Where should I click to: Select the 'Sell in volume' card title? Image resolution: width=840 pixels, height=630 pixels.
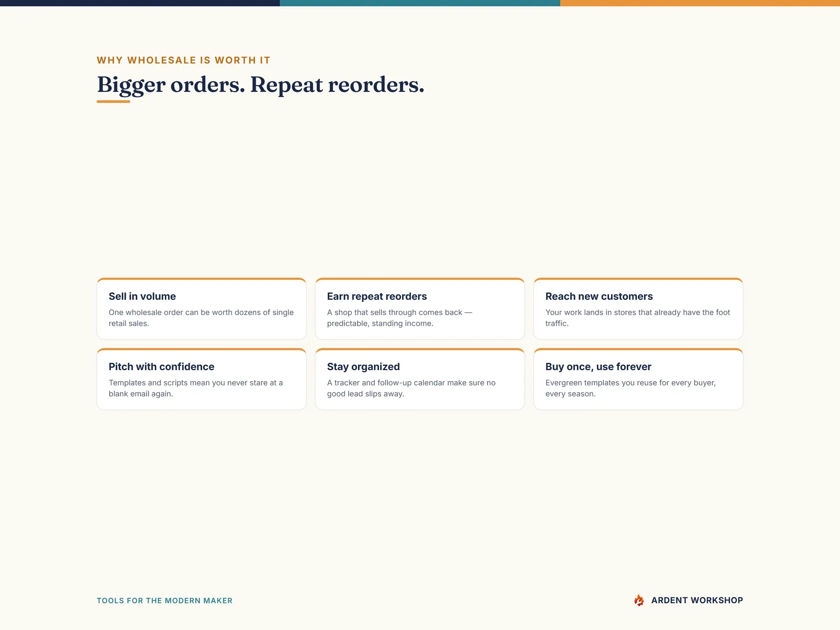(142, 296)
